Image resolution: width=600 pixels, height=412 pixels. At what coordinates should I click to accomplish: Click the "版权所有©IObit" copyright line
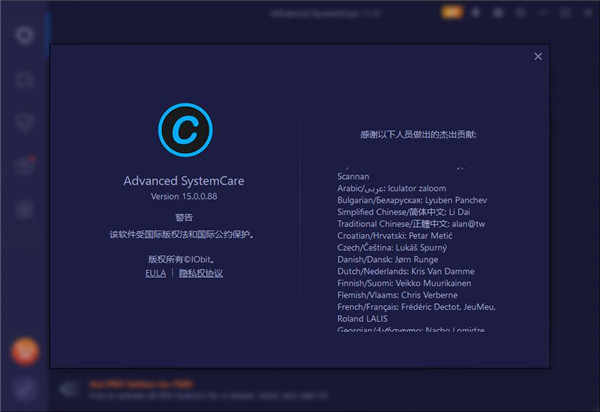181,259
